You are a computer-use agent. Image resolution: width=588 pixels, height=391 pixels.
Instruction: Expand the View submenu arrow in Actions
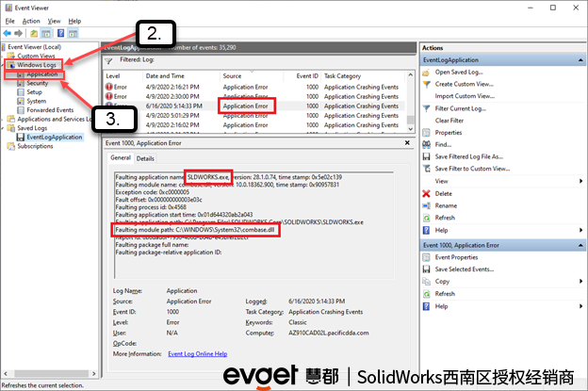coord(580,182)
